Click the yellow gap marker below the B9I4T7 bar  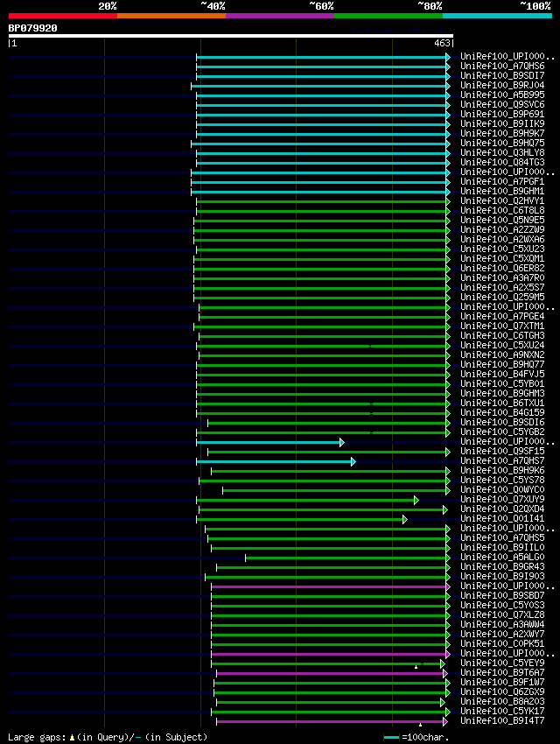coord(420,725)
